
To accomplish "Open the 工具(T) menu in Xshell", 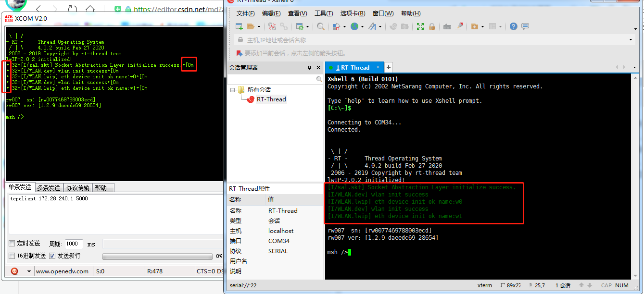I will [x=324, y=13].
